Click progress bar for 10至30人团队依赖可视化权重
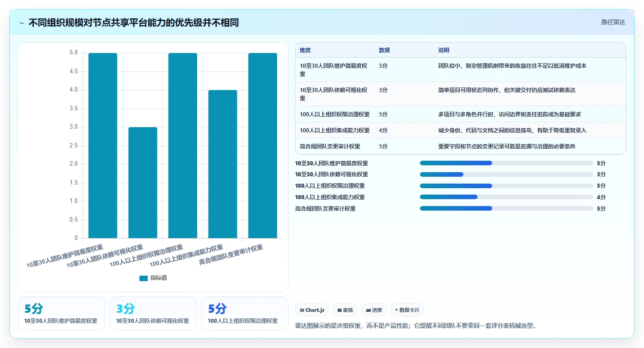Image resolution: width=644 pixels, height=348 pixels. pyautogui.click(x=506, y=174)
